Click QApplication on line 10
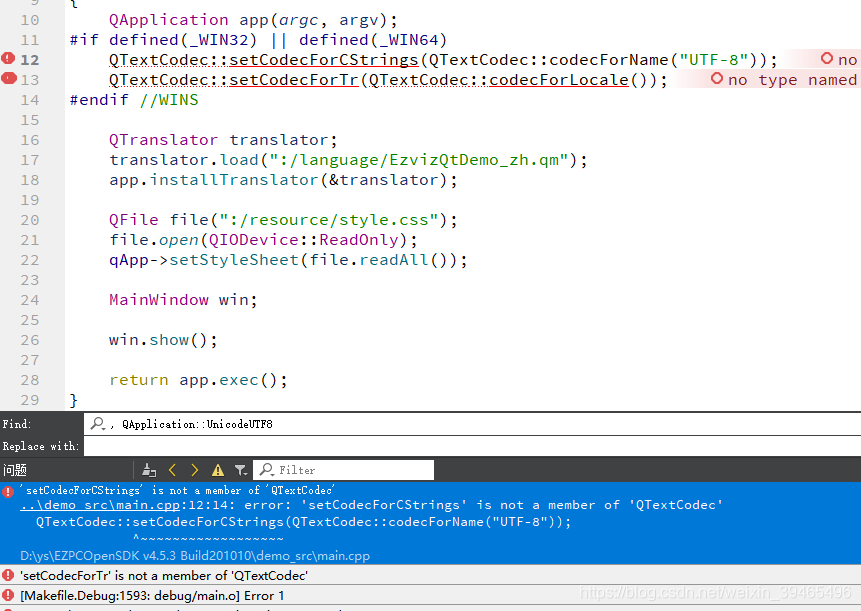861x611 pixels. click(169, 20)
